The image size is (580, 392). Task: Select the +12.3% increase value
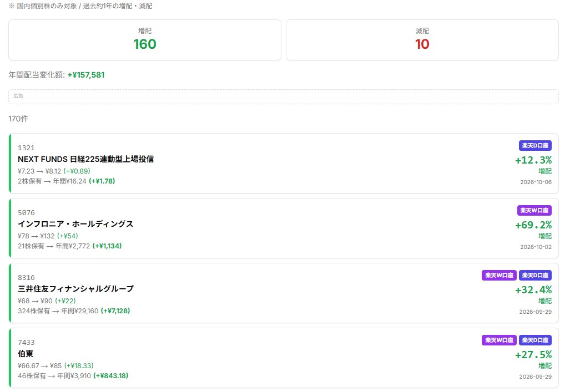(x=533, y=160)
